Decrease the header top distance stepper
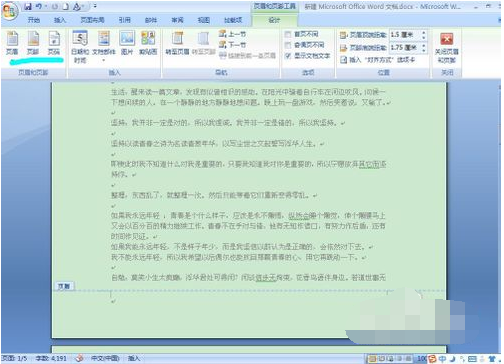 coord(424,37)
